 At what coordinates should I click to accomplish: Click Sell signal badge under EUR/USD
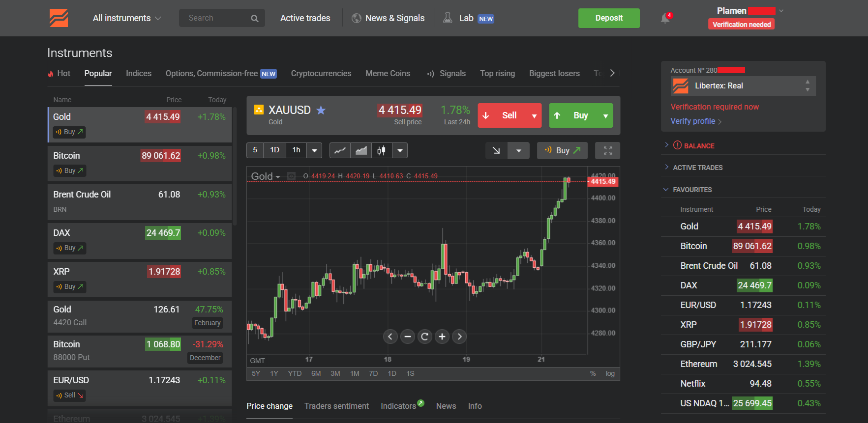click(x=69, y=395)
